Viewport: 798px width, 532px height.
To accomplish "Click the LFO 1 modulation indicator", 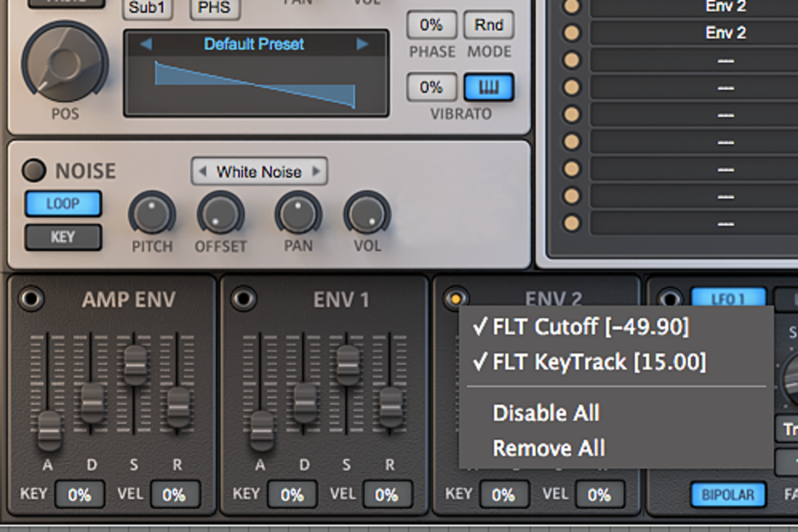I will (669, 299).
